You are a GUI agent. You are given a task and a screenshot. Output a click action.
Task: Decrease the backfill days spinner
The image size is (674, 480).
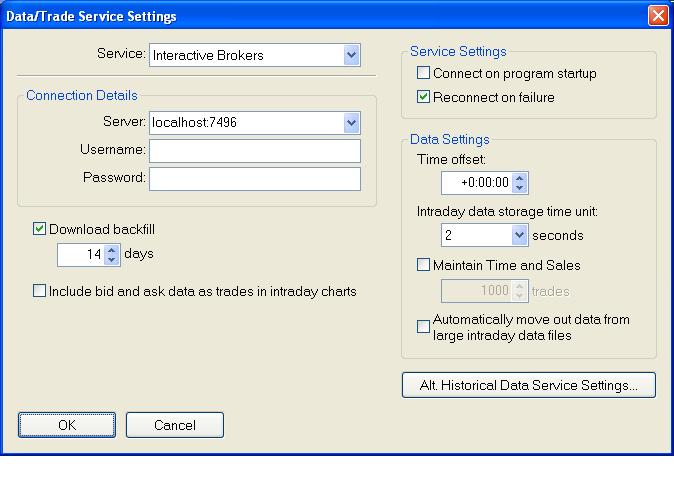112,260
